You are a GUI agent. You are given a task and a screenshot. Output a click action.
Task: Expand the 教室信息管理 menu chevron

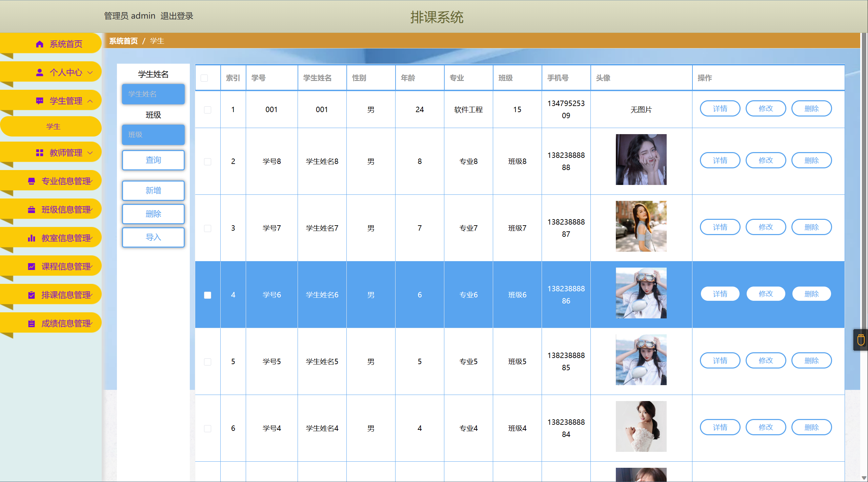coord(91,238)
